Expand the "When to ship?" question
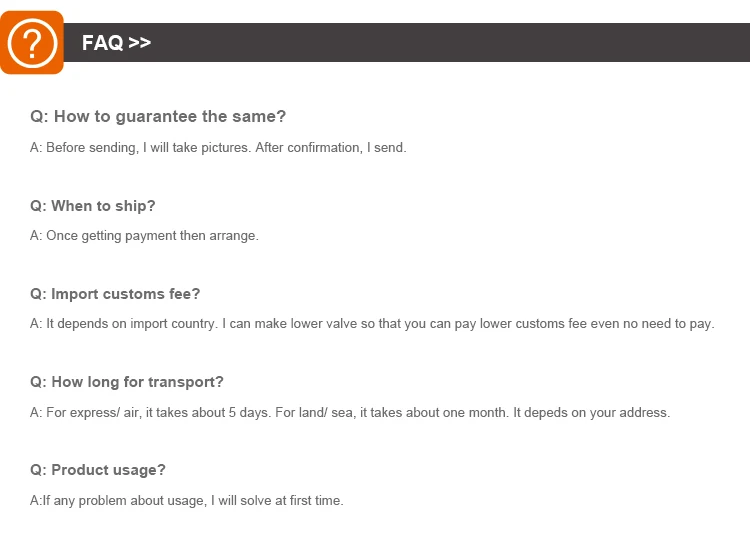This screenshot has width=750, height=533. pyautogui.click(x=93, y=206)
